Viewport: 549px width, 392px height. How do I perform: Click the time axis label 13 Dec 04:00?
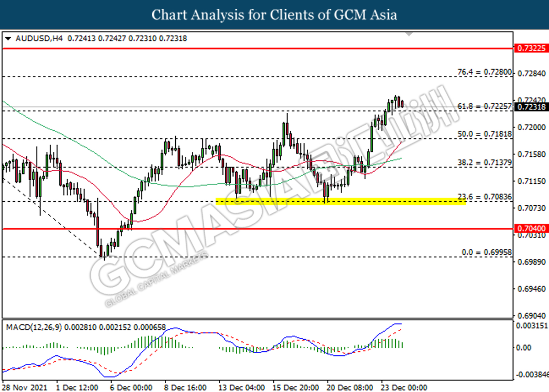point(242,387)
